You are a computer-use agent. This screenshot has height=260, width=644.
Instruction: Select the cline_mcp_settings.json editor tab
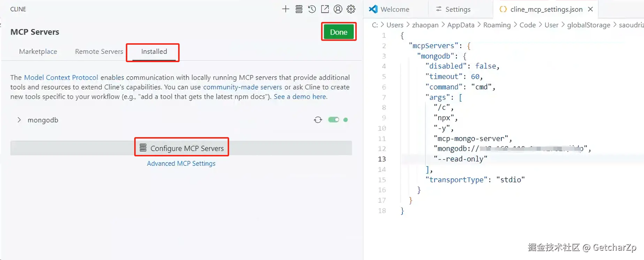pos(546,9)
